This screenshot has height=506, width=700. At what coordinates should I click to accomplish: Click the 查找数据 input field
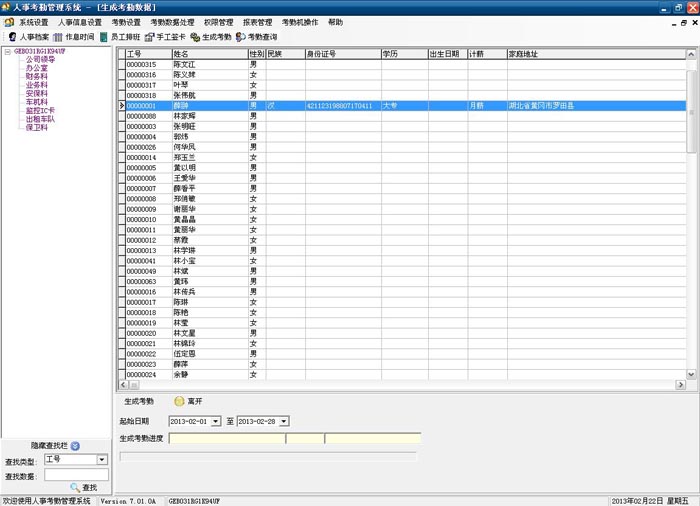[76, 474]
